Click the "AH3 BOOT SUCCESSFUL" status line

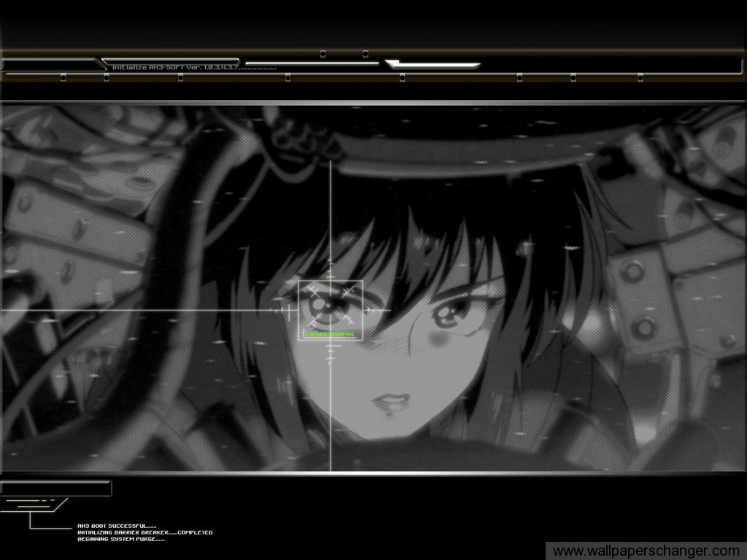pyautogui.click(x=117, y=526)
